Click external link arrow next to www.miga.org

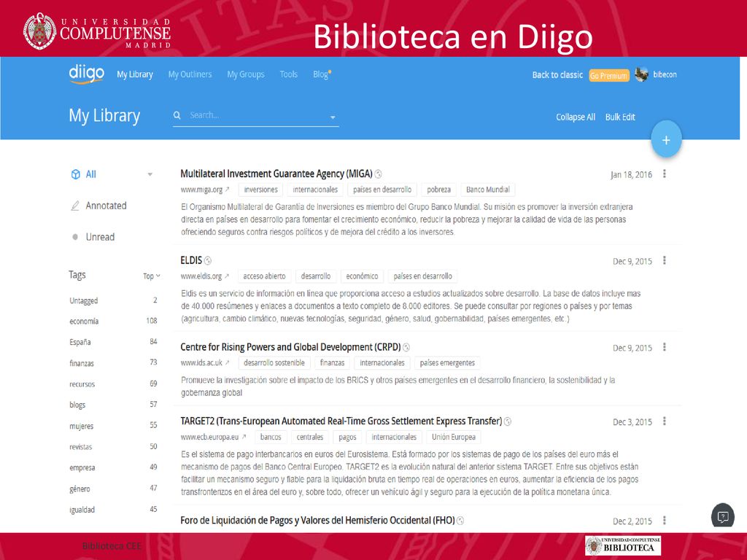(228, 190)
